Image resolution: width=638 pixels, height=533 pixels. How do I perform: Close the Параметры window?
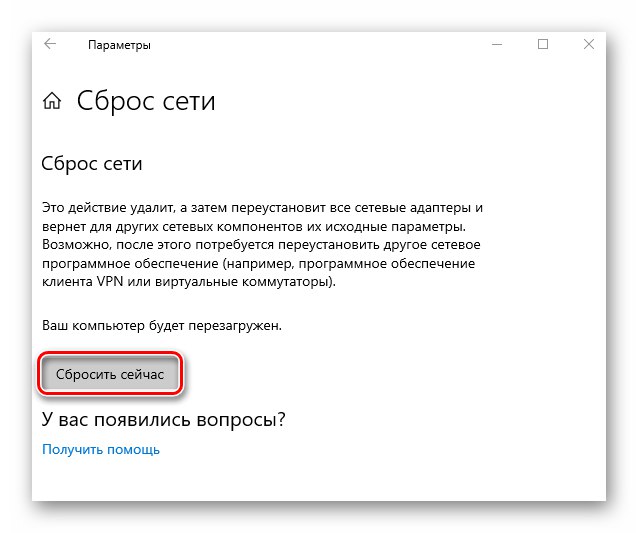pos(589,44)
